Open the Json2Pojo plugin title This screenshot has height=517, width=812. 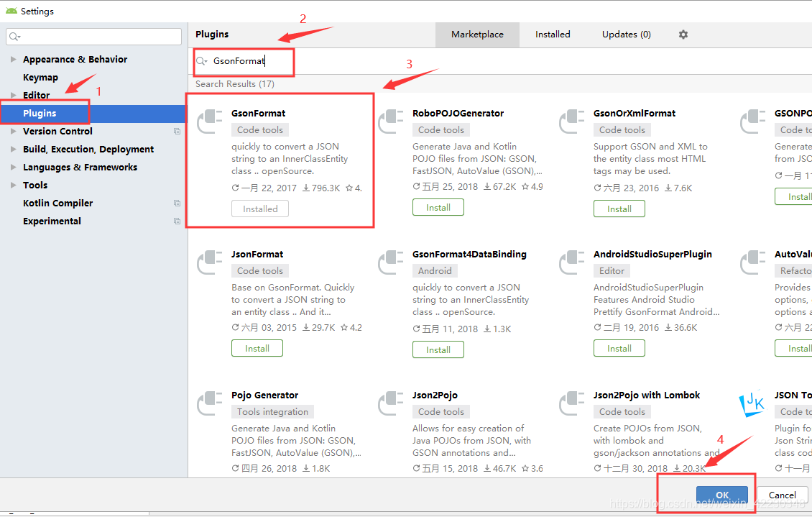435,395
